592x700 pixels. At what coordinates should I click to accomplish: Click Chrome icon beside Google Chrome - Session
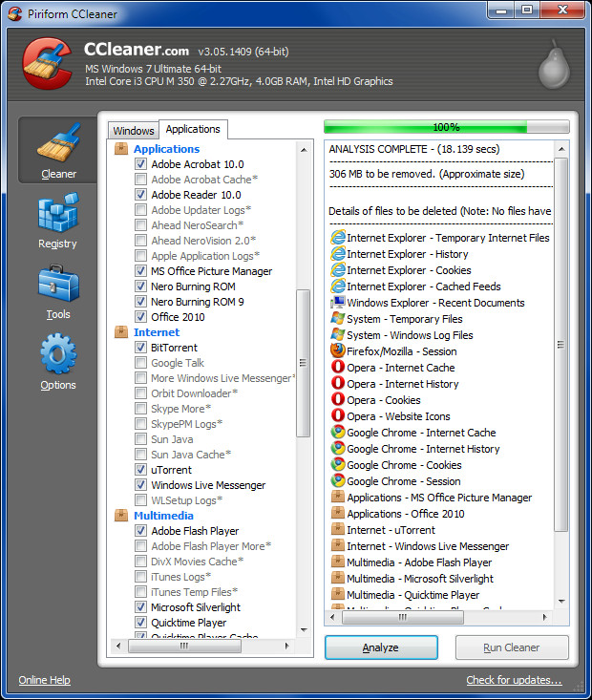(338, 480)
